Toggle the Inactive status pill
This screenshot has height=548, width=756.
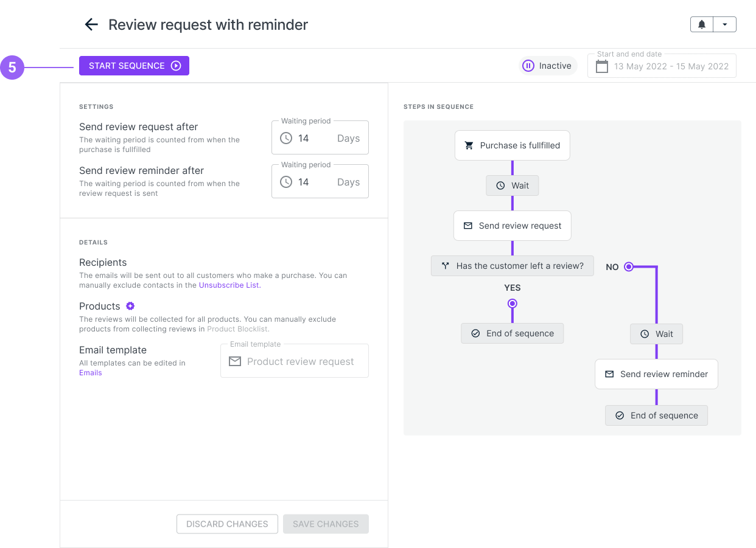(x=548, y=66)
